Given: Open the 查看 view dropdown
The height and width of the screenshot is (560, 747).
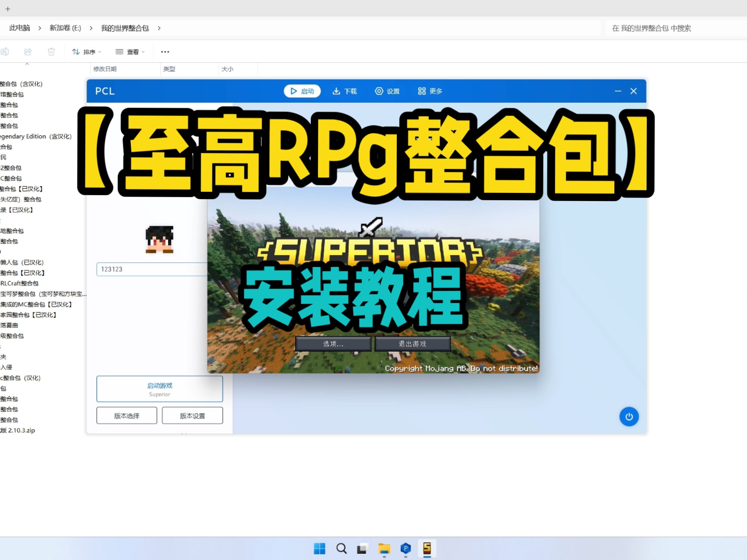Looking at the screenshot, I should click(x=130, y=52).
